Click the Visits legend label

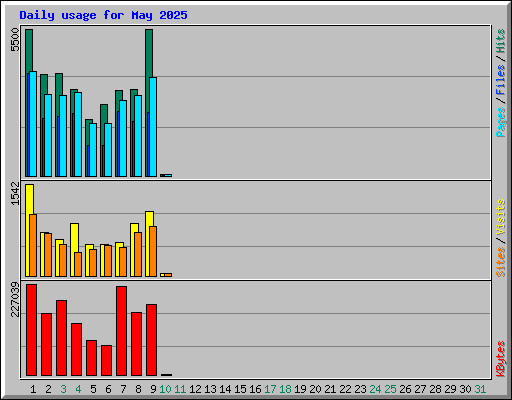click(x=500, y=217)
